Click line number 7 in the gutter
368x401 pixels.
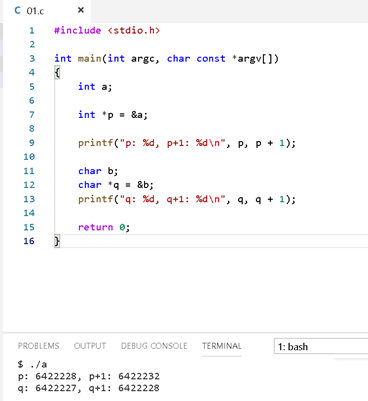[32, 115]
